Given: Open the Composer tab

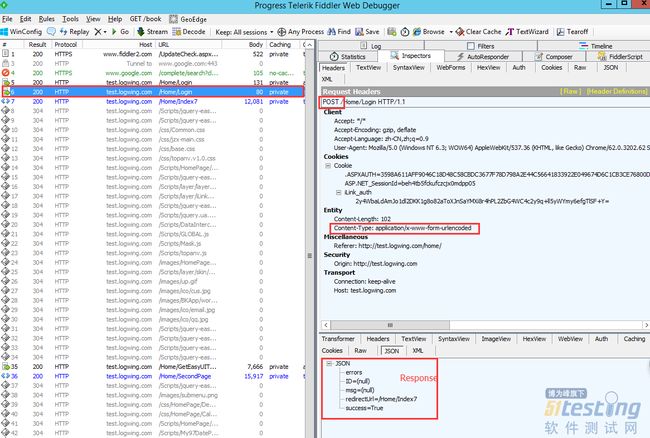Looking at the screenshot, I should pyautogui.click(x=554, y=57).
